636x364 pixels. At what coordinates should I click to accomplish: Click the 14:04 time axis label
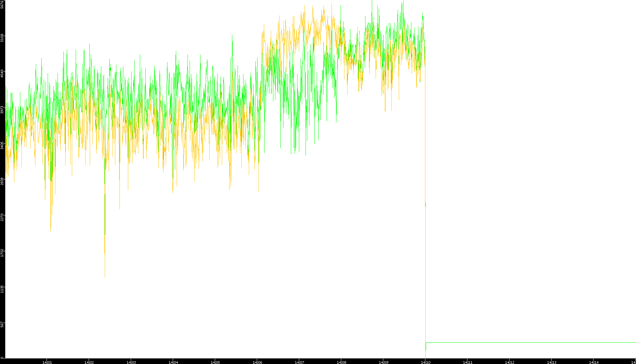click(x=173, y=362)
